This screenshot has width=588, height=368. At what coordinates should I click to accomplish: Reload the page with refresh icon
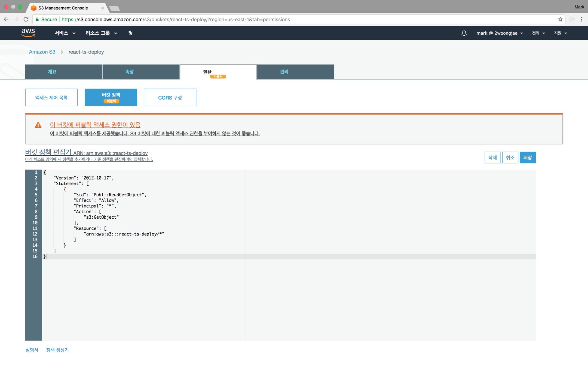[x=26, y=19]
